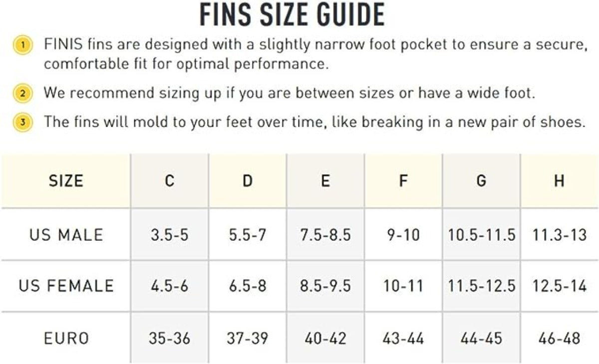The image size is (599, 364).
Task: Click US male size 9-10 cell
Action: (x=403, y=234)
